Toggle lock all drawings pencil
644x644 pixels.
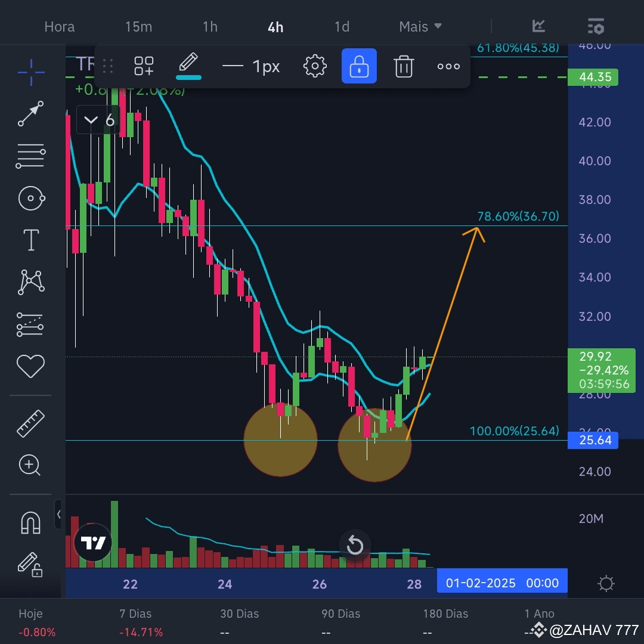click(x=30, y=564)
